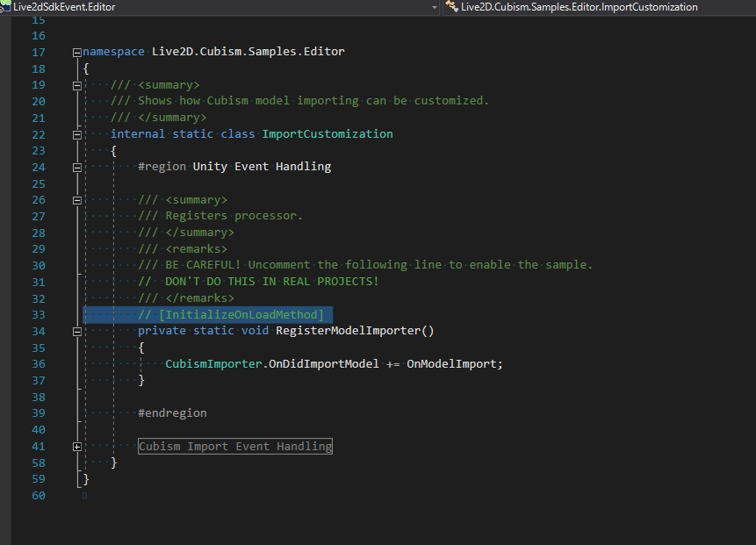
Task: Collapse the summary comment on line 19
Action: pos(77,86)
